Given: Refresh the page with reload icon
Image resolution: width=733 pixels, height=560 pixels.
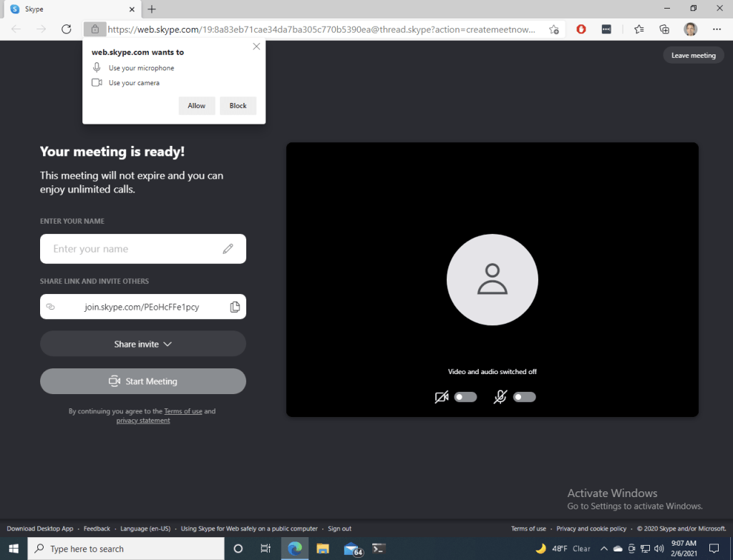Looking at the screenshot, I should coord(67,29).
